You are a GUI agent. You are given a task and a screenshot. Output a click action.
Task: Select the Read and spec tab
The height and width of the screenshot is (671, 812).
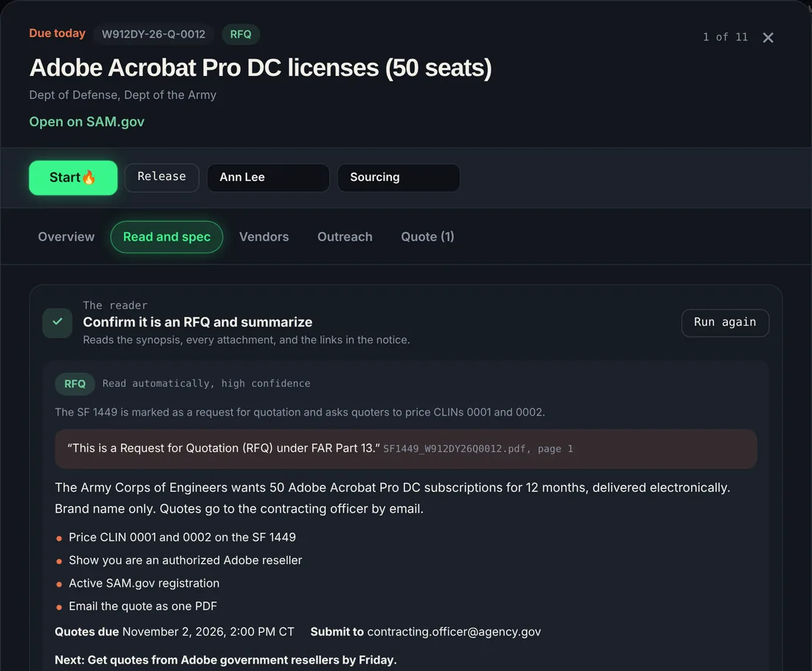click(x=167, y=237)
